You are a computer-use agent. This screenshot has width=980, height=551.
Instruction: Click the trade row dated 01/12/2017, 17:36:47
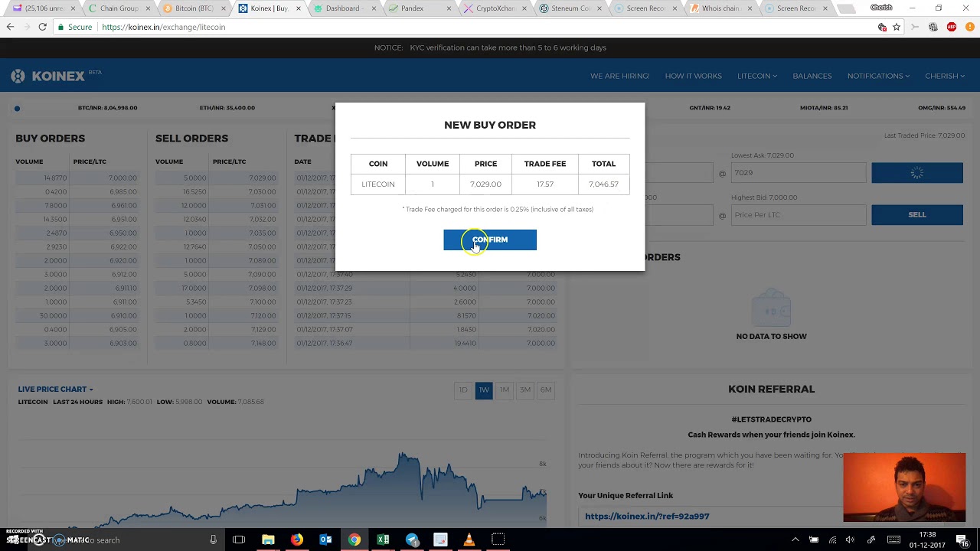(425, 344)
